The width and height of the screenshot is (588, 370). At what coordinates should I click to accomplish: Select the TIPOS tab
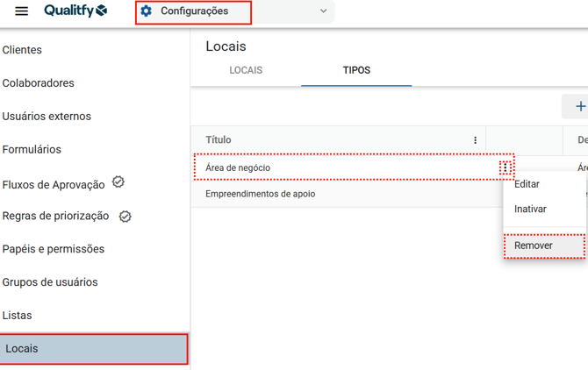356,70
